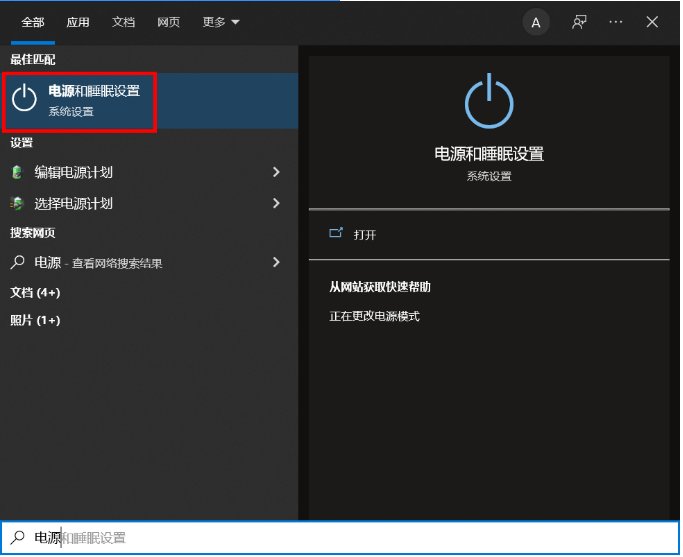The image size is (683, 557).
Task: Switch to the 应用 tab
Action: [78, 22]
